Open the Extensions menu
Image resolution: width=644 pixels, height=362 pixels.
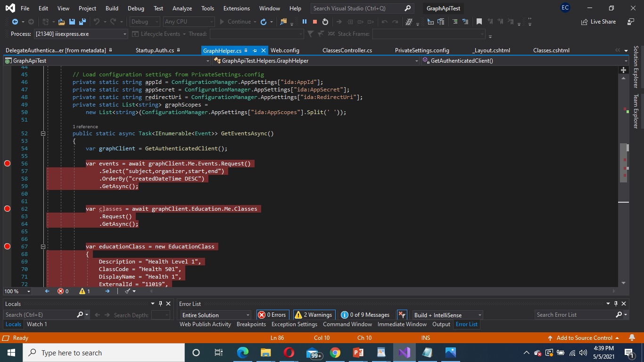tap(237, 8)
